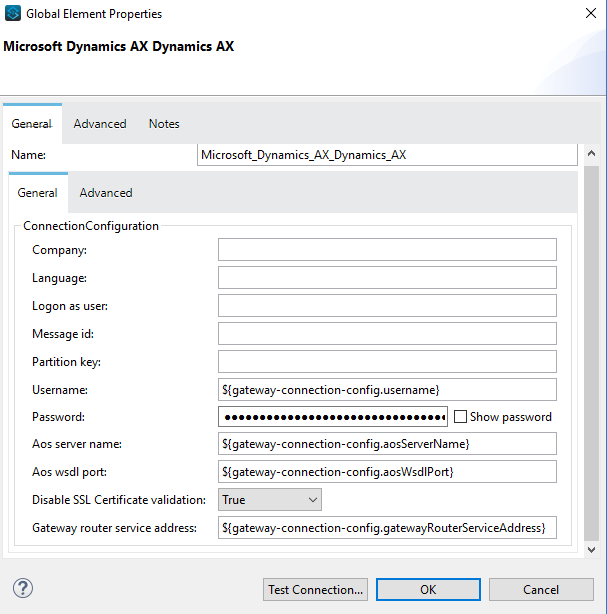Click the Mule app icon in title bar

point(13,14)
